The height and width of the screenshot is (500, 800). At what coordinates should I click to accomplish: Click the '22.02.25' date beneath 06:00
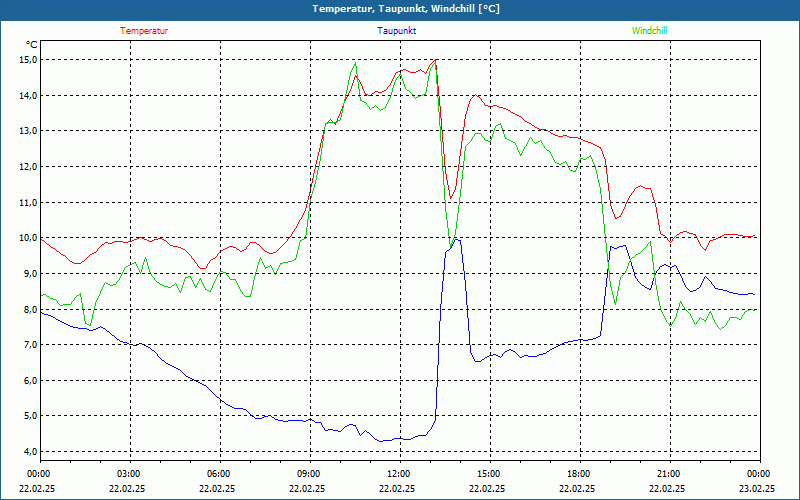pos(217,488)
